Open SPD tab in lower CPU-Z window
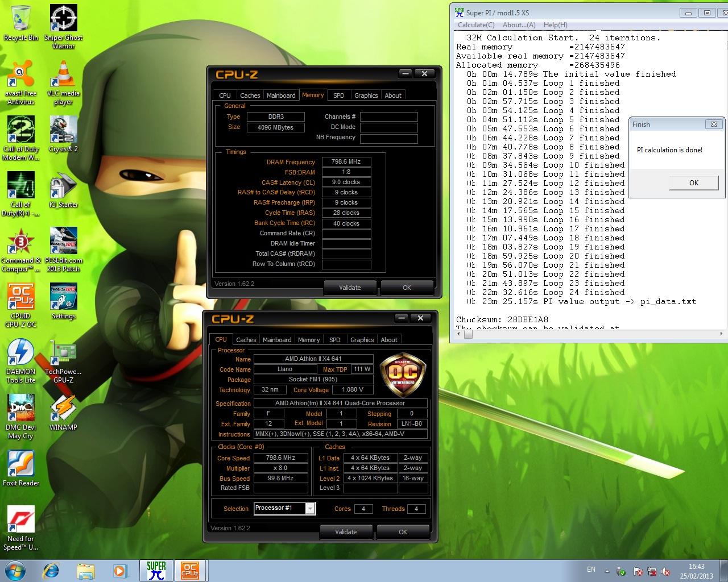Screen dimensions: 728x582 click(334, 340)
